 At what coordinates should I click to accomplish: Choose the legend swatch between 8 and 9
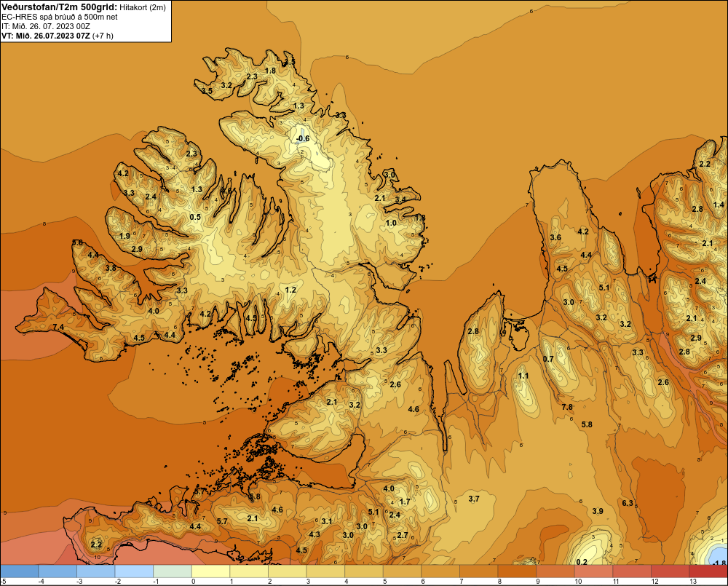[517, 571]
